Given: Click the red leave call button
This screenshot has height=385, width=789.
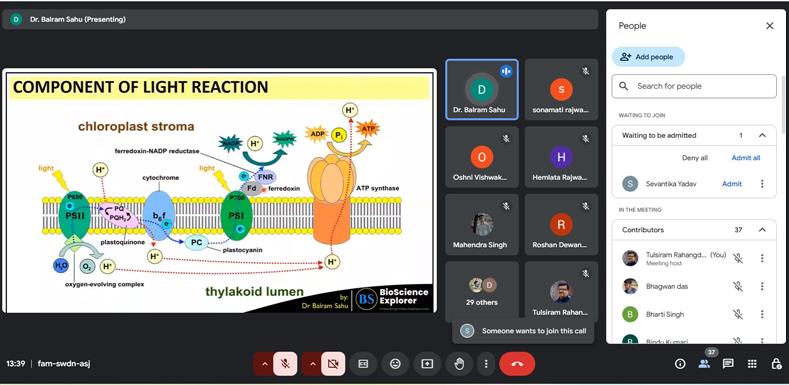Looking at the screenshot, I should click(x=517, y=364).
